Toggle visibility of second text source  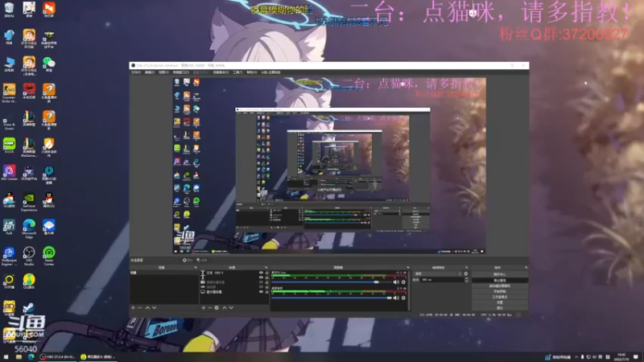coord(261,278)
